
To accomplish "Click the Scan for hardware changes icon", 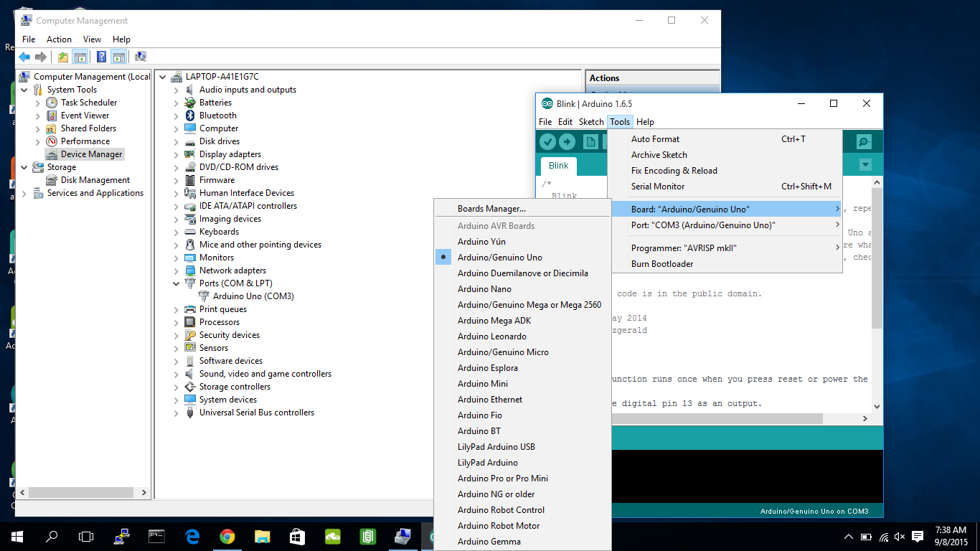I will click(x=141, y=57).
